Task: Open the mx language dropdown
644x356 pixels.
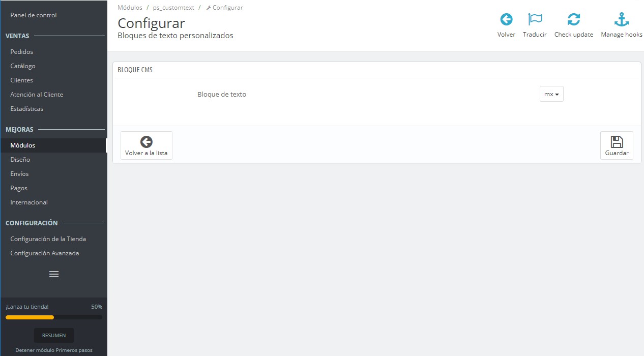Action: [x=551, y=94]
